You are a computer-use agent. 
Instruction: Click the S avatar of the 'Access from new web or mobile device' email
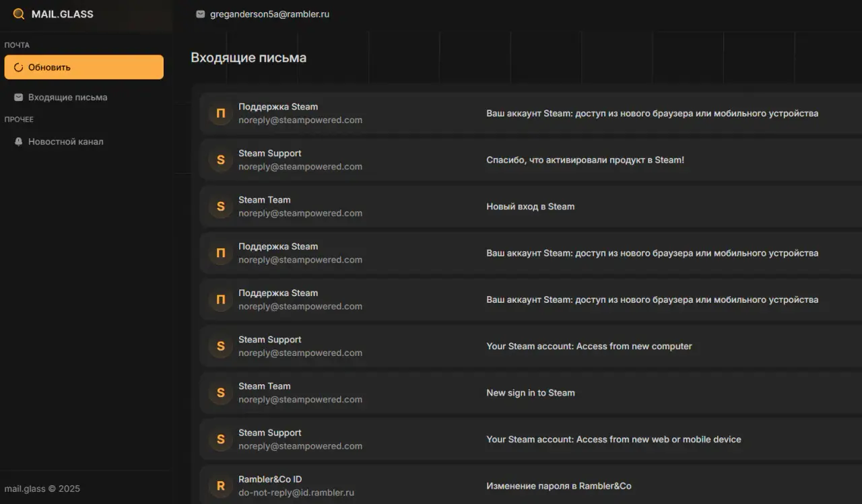pos(220,439)
